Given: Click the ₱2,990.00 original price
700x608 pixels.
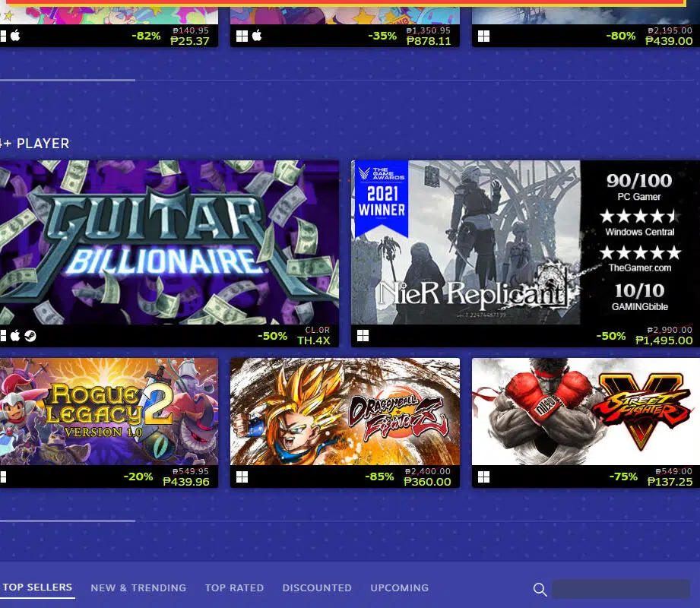Looking at the screenshot, I should click(670, 330).
